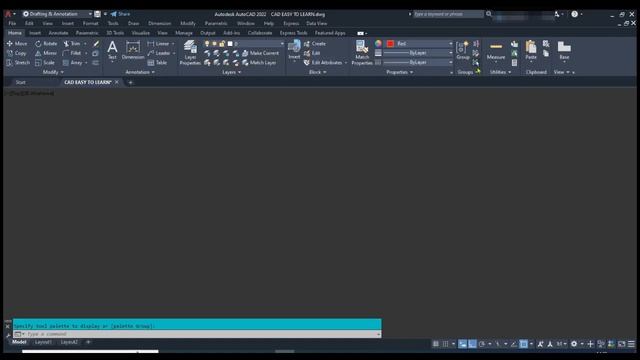Click the command line input field
The height and width of the screenshot is (360, 640).
point(197,334)
